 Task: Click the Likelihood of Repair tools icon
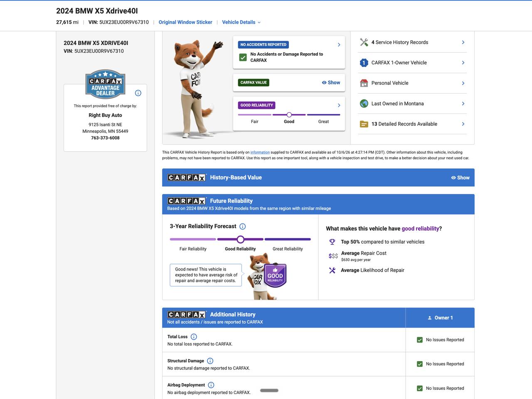tap(332, 270)
